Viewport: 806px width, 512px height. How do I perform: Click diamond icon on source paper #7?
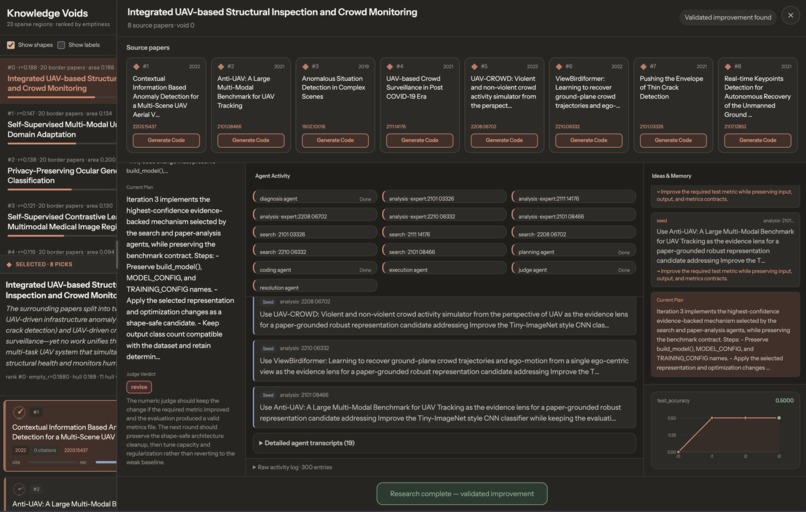643,67
